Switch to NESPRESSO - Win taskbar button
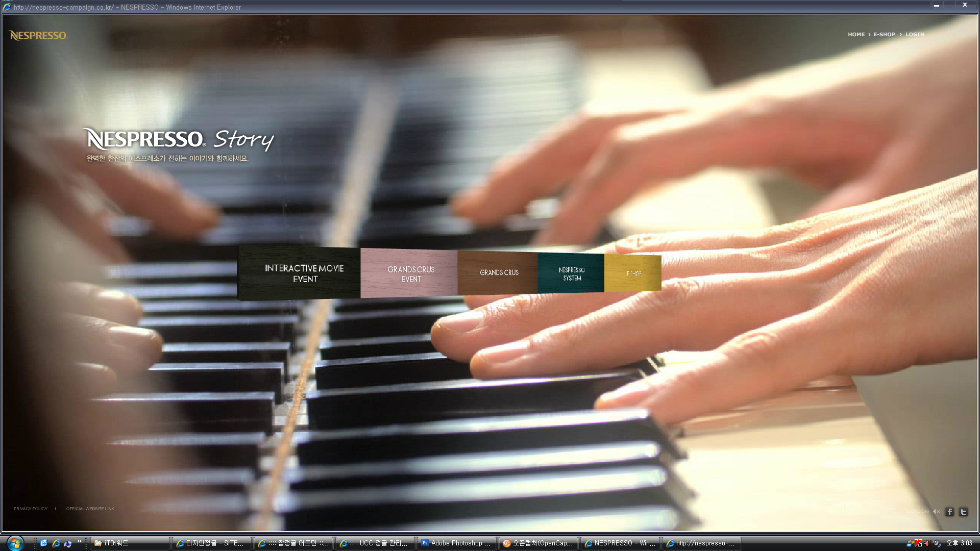Viewport: 980px width, 551px height. click(x=620, y=543)
